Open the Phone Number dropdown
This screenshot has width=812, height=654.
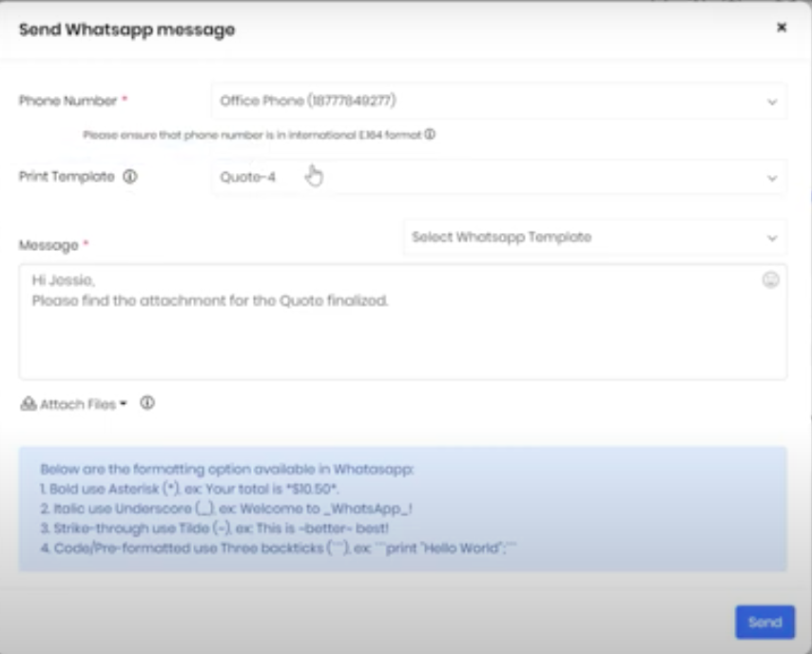tap(499, 101)
